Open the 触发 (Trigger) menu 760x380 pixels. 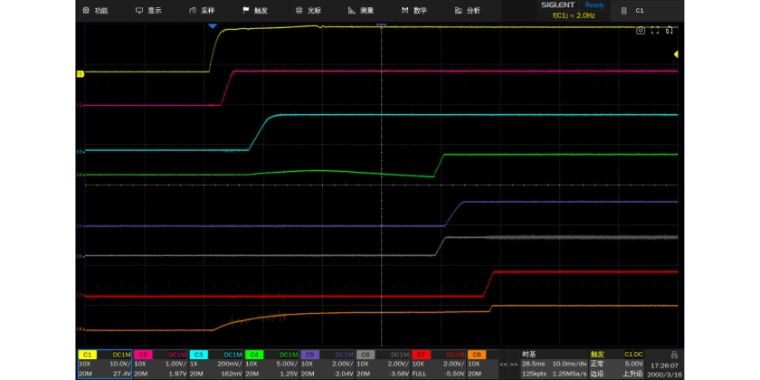point(255,11)
